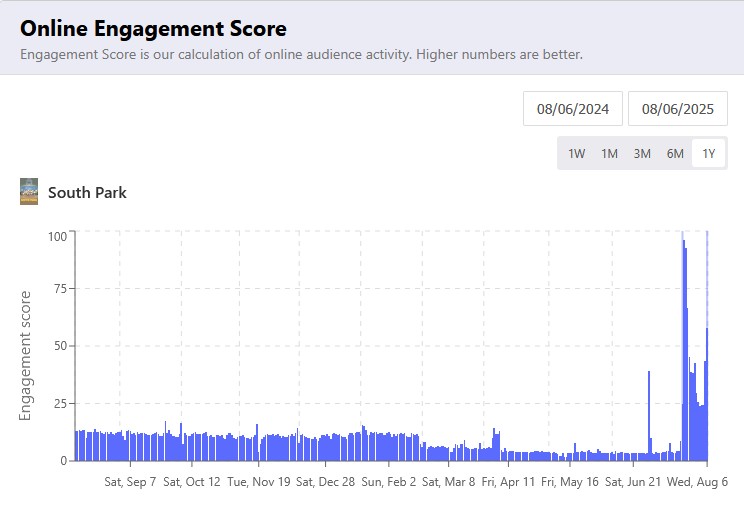
Task: Click the South Park show title
Action: click(87, 193)
